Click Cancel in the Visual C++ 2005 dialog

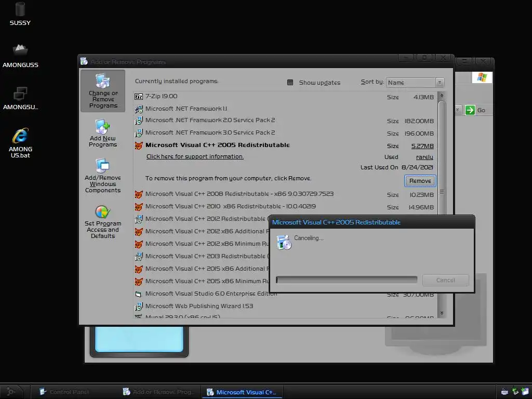(445, 280)
